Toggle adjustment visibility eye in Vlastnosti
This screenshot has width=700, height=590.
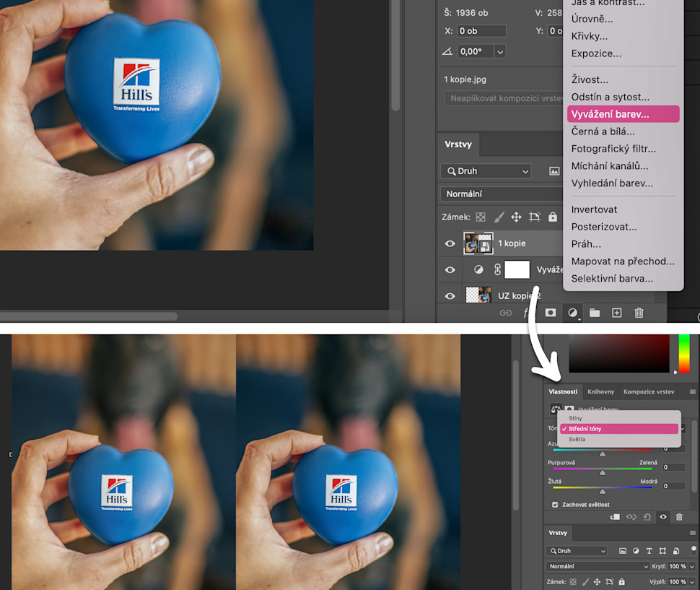(x=663, y=517)
